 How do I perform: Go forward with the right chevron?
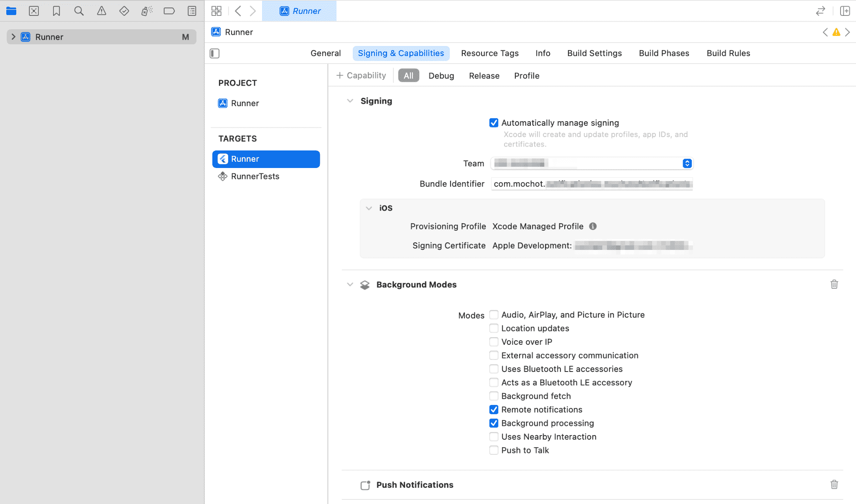253,11
